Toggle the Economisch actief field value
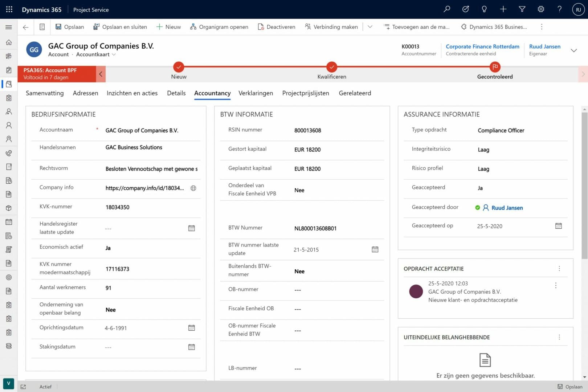The height and width of the screenshot is (392, 588). 108,248
